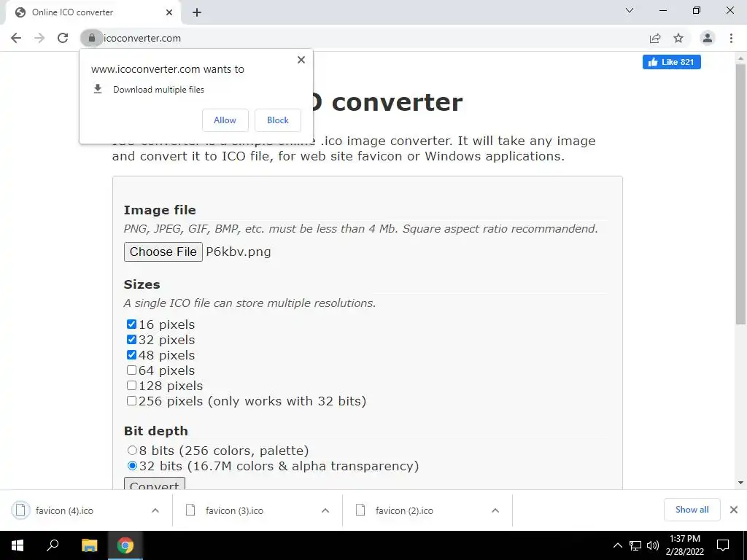Image resolution: width=747 pixels, height=560 pixels.
Task: Click Chrome icon in the taskbar
Action: coord(125,545)
